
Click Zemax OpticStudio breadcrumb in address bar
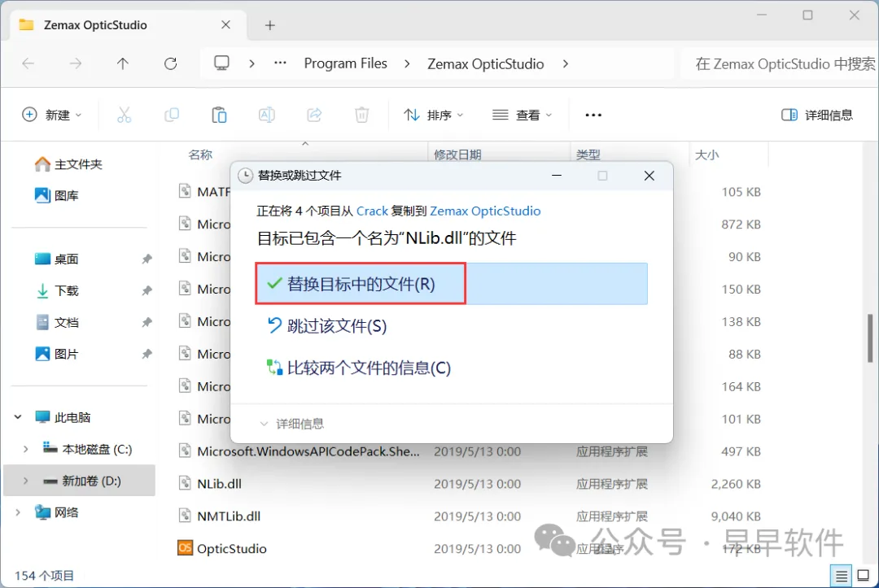(x=485, y=63)
